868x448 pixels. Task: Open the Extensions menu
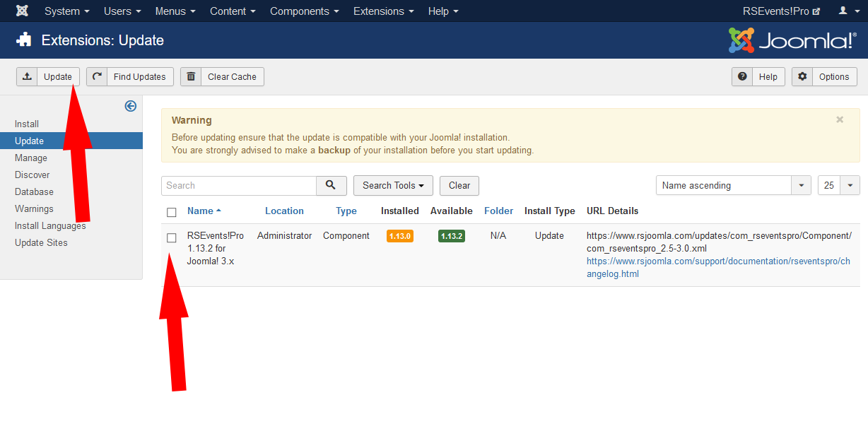coord(384,11)
